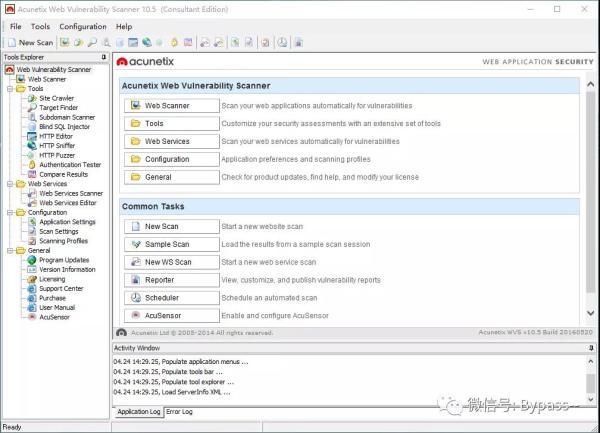Viewport: 600px width, 433px height.
Task: Open Site Crawler in Tools Explorer
Action: [58, 99]
